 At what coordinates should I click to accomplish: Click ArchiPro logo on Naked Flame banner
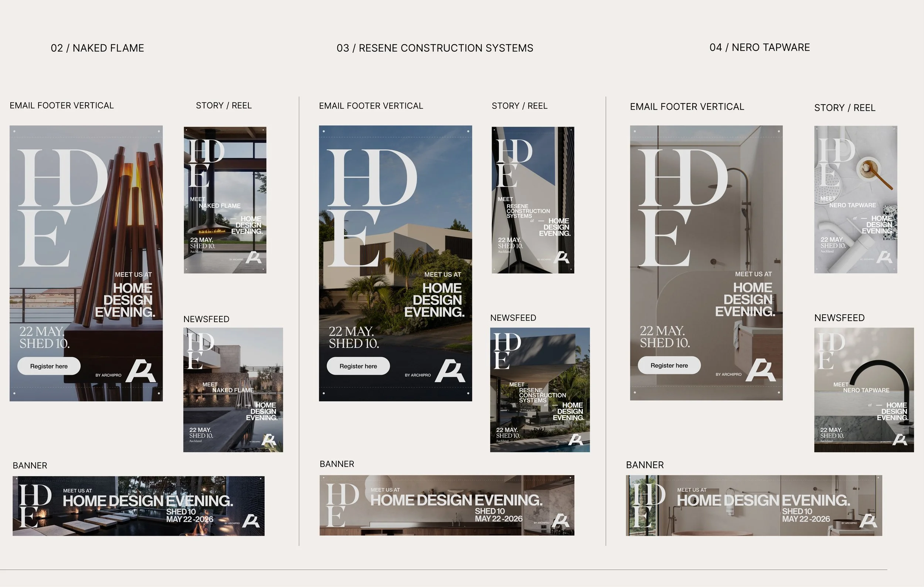[251, 521]
